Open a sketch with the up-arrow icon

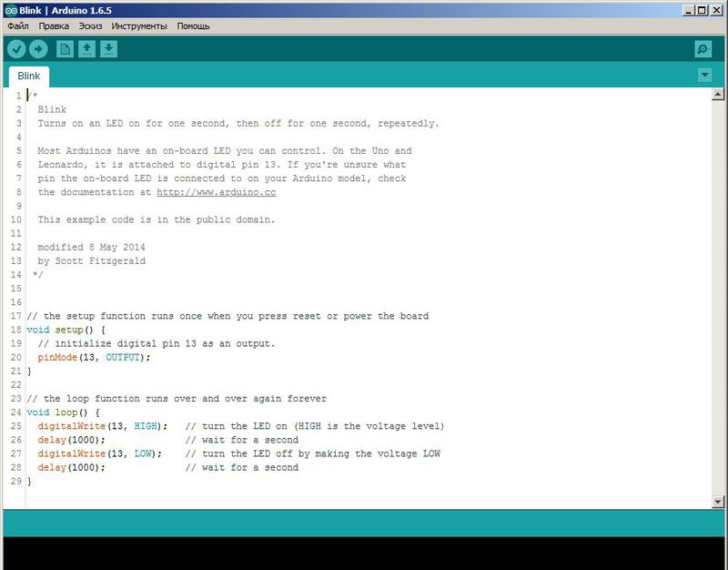[x=86, y=49]
